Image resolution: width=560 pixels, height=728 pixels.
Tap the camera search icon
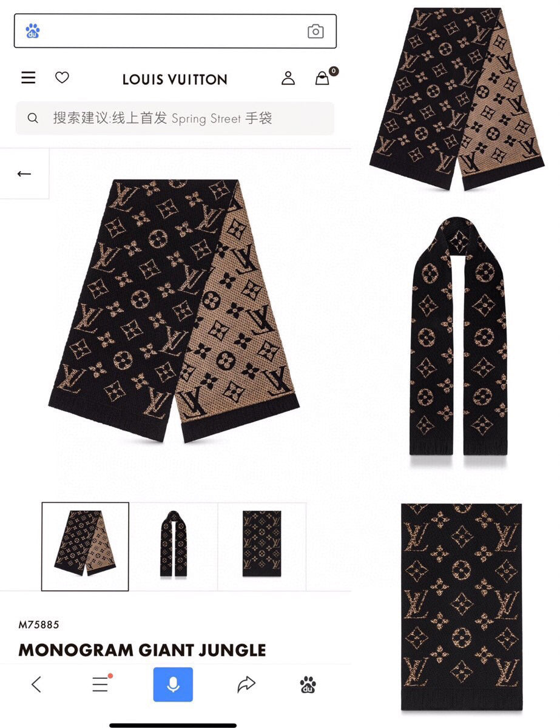click(315, 32)
